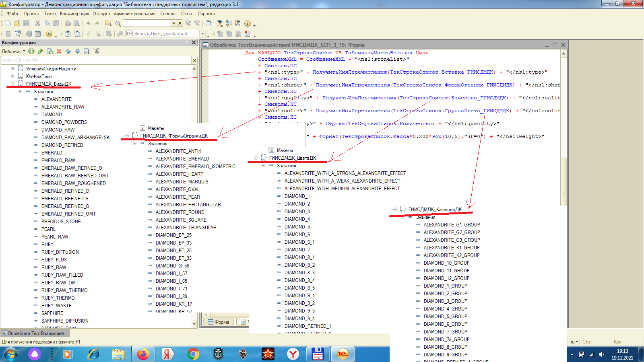This screenshot has height=362, width=644.
Task: Open the Действия dropdown menu
Action: click(13, 51)
